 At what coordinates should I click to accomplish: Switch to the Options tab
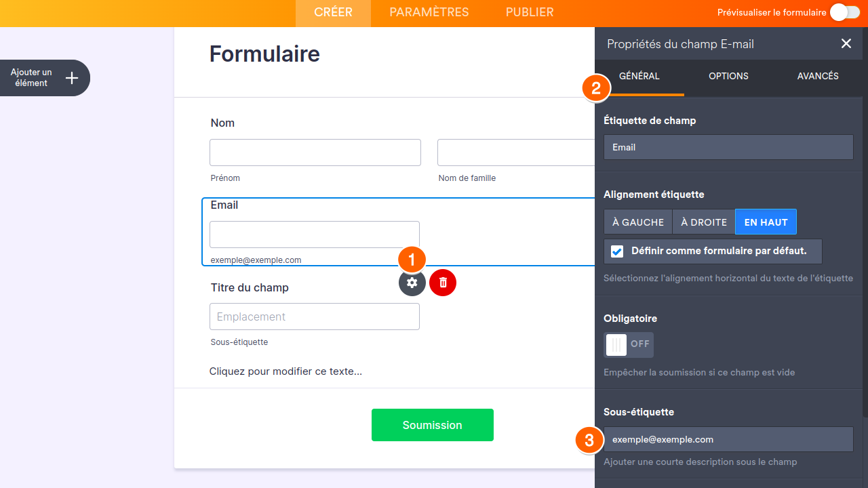click(728, 76)
